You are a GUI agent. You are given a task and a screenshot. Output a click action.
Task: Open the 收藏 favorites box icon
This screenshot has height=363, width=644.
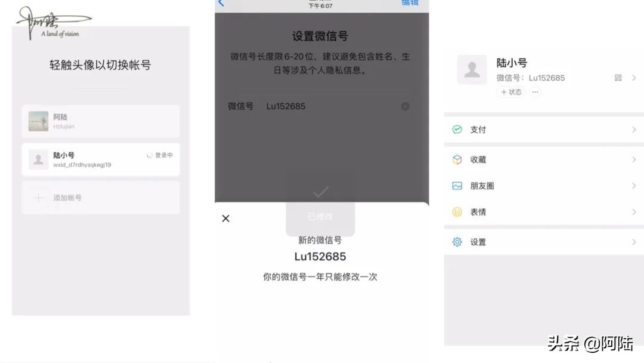(457, 159)
